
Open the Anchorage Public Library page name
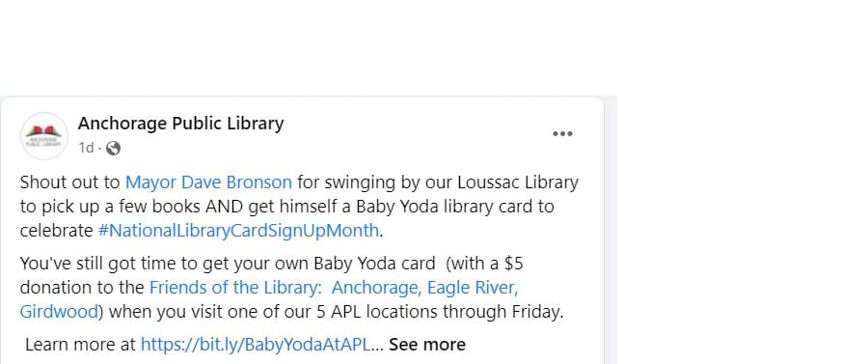point(180,123)
